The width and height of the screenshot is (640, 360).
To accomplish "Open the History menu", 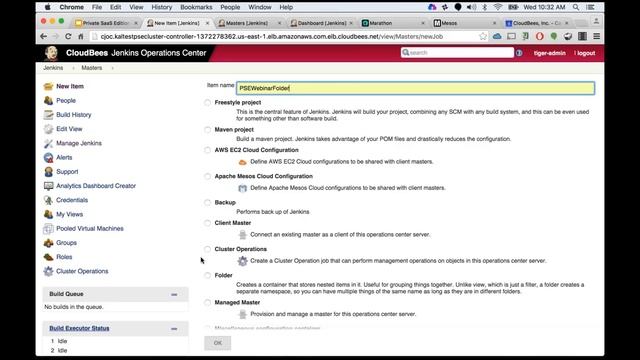I will tap(162, 7).
